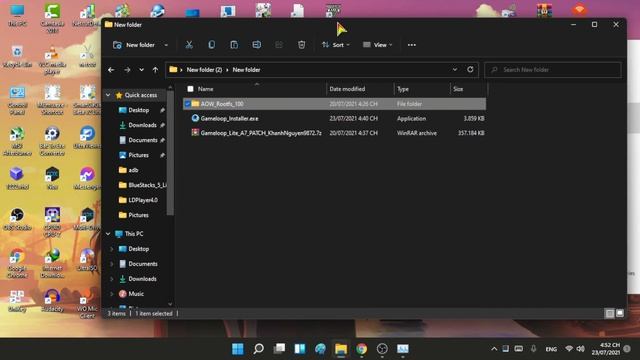Refresh the current folder
The width and height of the screenshot is (640, 360).
(470, 70)
